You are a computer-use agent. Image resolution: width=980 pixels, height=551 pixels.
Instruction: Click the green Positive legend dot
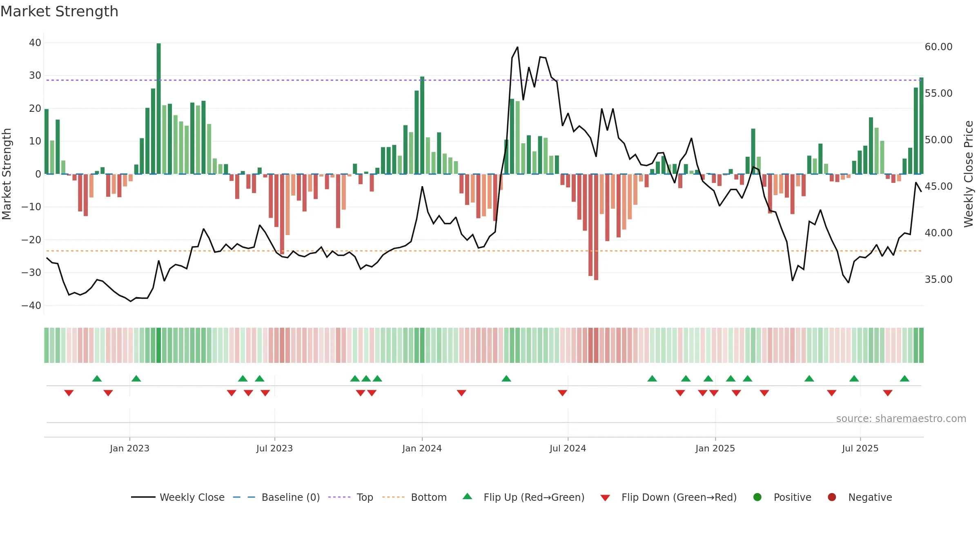(x=757, y=497)
